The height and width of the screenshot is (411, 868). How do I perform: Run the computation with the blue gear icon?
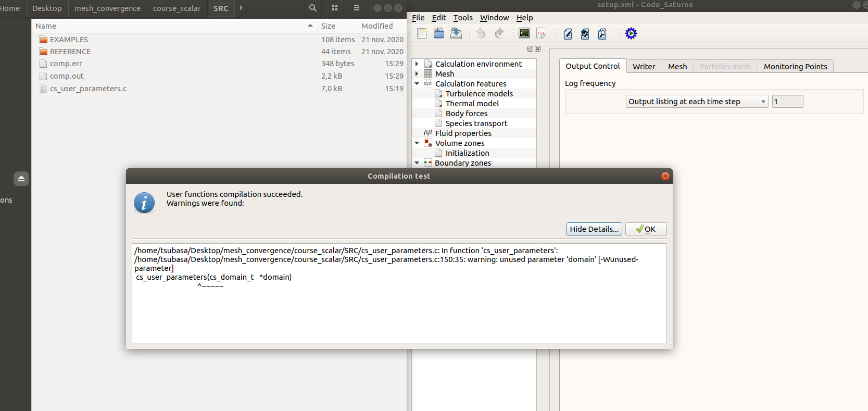point(631,34)
